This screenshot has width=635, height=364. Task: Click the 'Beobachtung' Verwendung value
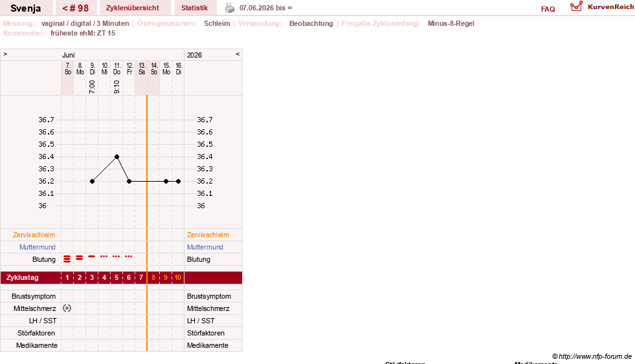tap(311, 23)
